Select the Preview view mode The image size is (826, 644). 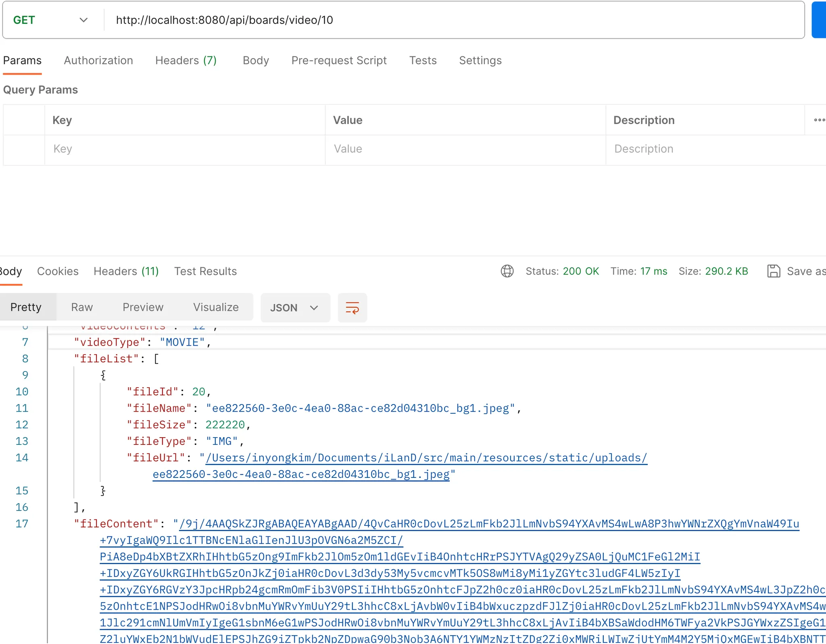coord(143,307)
